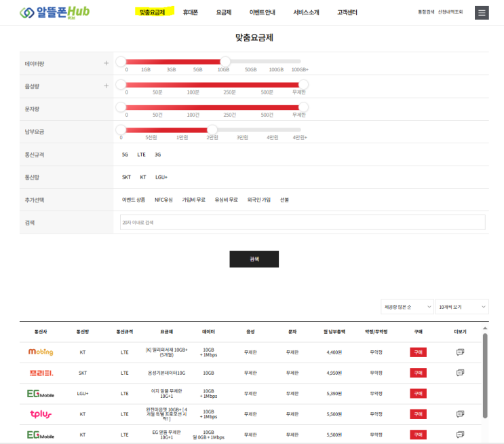Click the 4,400원 price cell
This screenshot has width=504, height=444.
(x=334, y=352)
